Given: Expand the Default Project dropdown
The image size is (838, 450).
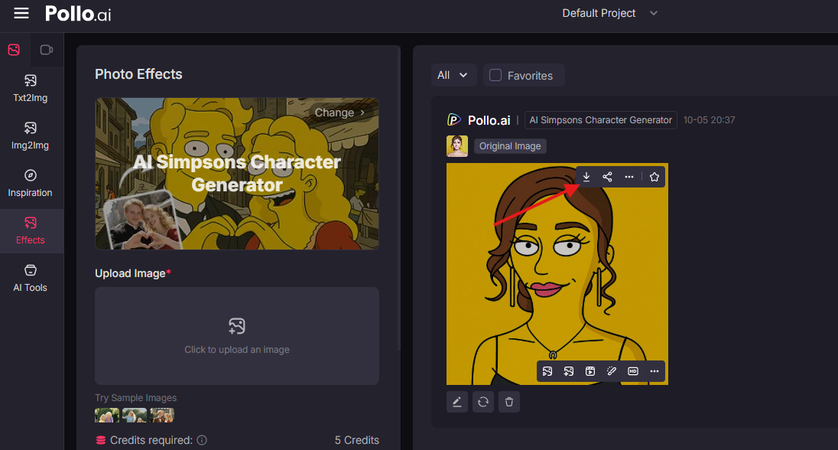Looking at the screenshot, I should pos(610,13).
